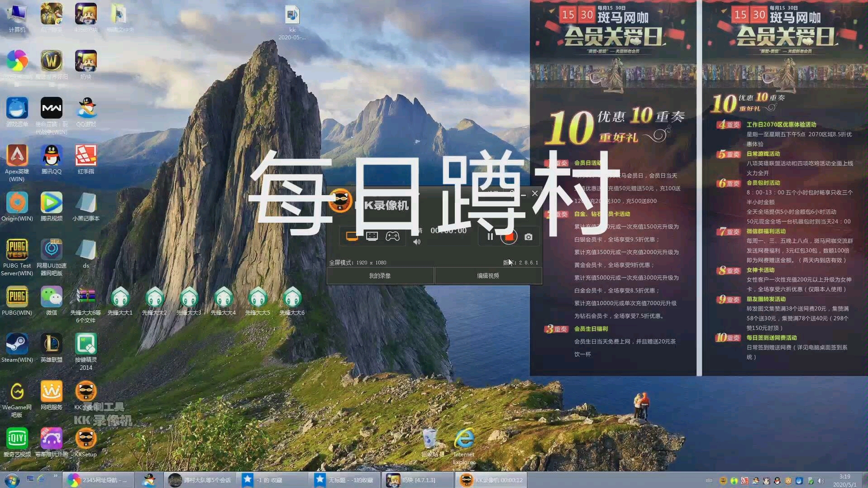Select fullscreen recording mode in KK录像机
This screenshot has width=868, height=488.
[x=353, y=236]
